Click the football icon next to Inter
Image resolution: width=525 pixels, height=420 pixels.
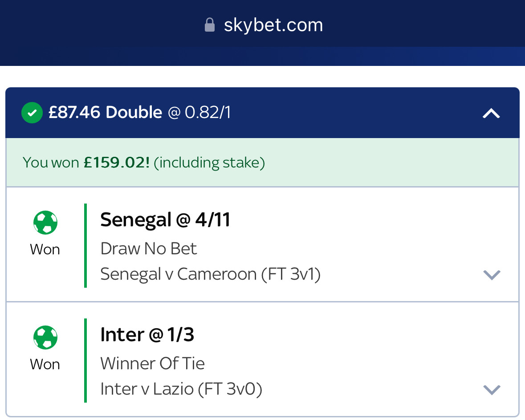pyautogui.click(x=45, y=337)
